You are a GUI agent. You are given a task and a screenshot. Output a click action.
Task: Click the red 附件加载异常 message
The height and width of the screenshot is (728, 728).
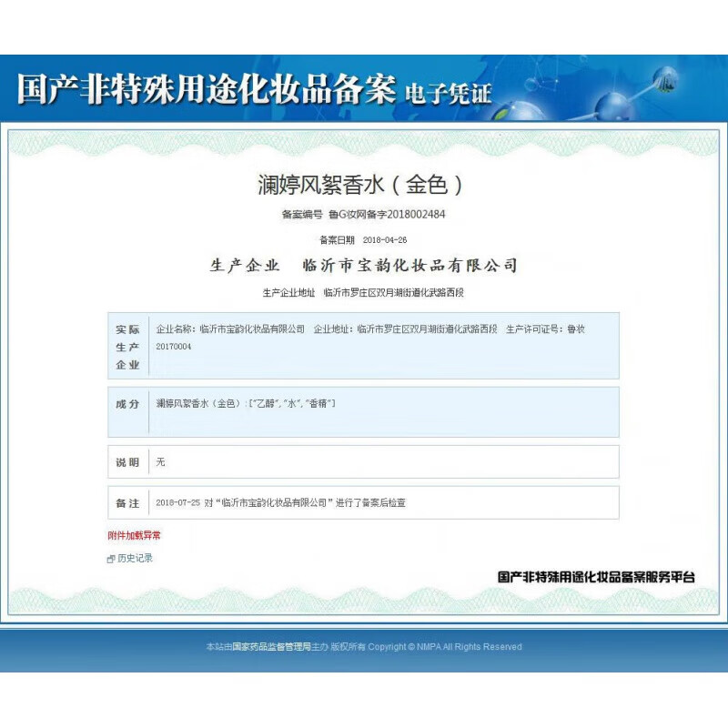click(134, 536)
